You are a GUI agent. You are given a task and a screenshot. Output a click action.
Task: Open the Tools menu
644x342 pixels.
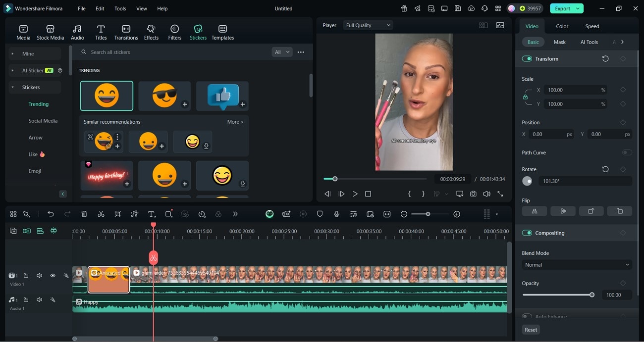(x=120, y=8)
